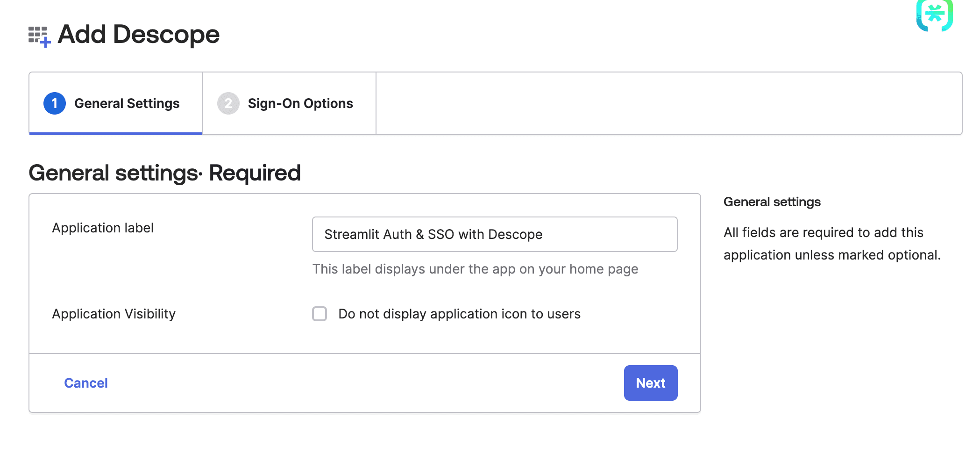The image size is (980, 462).
Task: Click the 'Add Descope' page title
Action: click(138, 34)
